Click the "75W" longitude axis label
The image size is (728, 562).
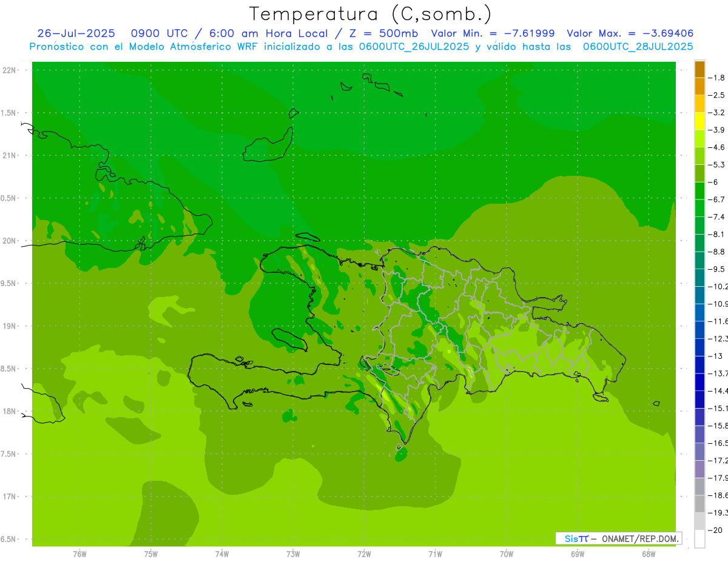pos(151,554)
